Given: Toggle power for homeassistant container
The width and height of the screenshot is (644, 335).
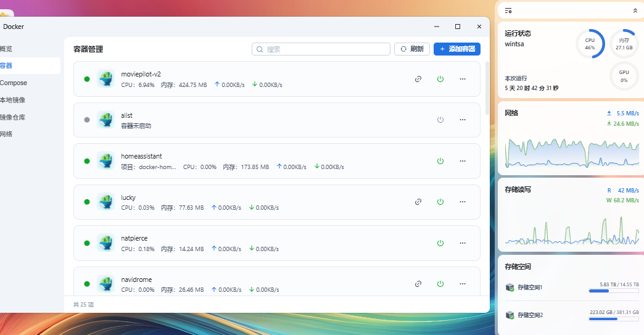Looking at the screenshot, I should pyautogui.click(x=440, y=161).
